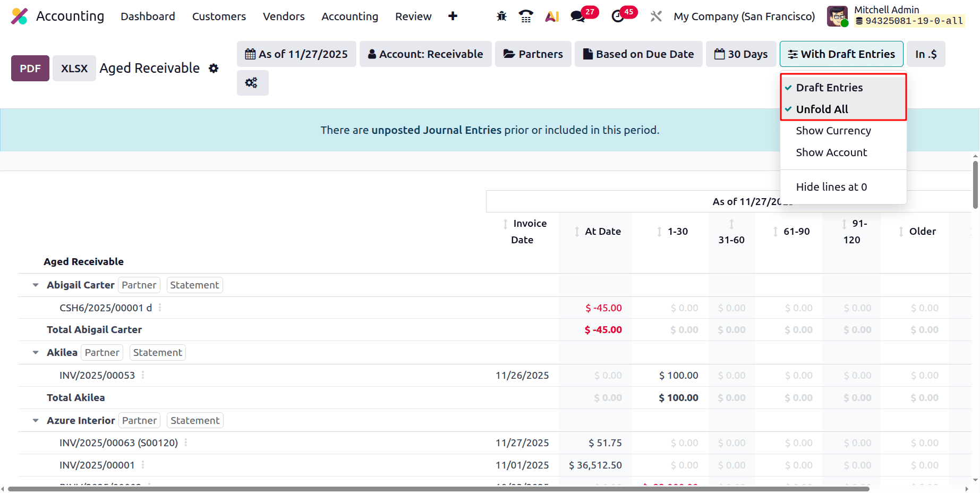Open Review menu
This screenshot has height=493, width=980.
click(x=413, y=16)
